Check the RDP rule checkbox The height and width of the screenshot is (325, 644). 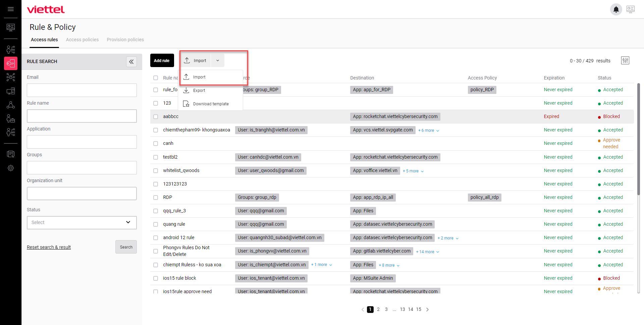point(156,198)
